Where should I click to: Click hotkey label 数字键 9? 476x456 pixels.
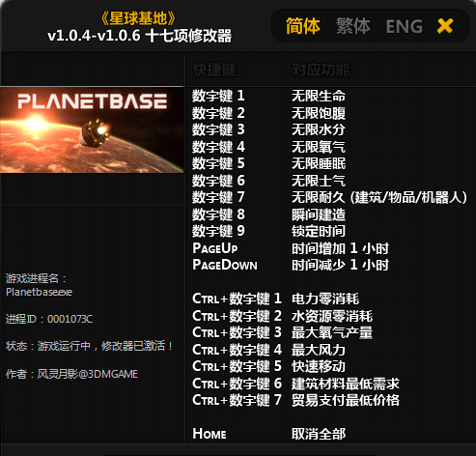point(218,231)
